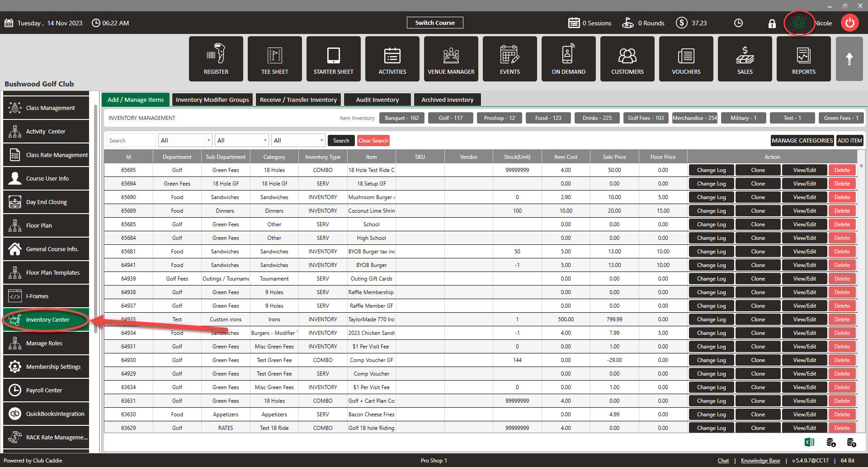Viewport: 868px width, 467px height.
Task: Open the Register module
Action: tap(216, 59)
